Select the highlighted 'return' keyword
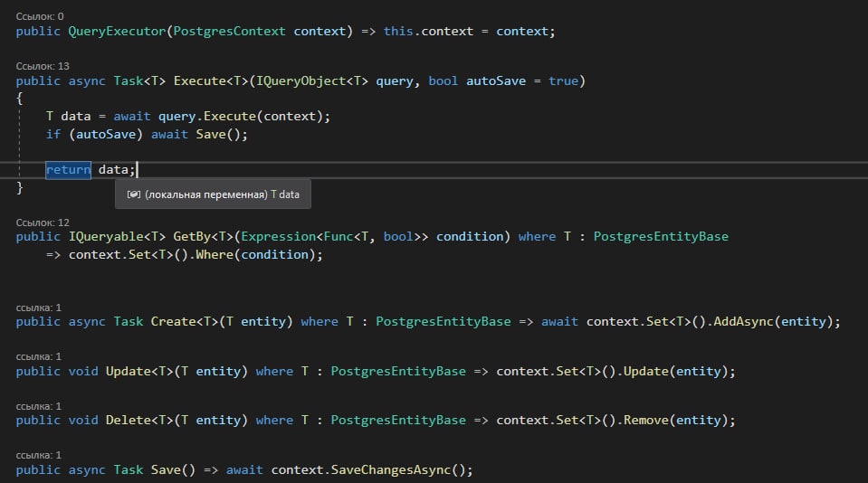Image resolution: width=868 pixels, height=483 pixels. pyautogui.click(x=68, y=170)
